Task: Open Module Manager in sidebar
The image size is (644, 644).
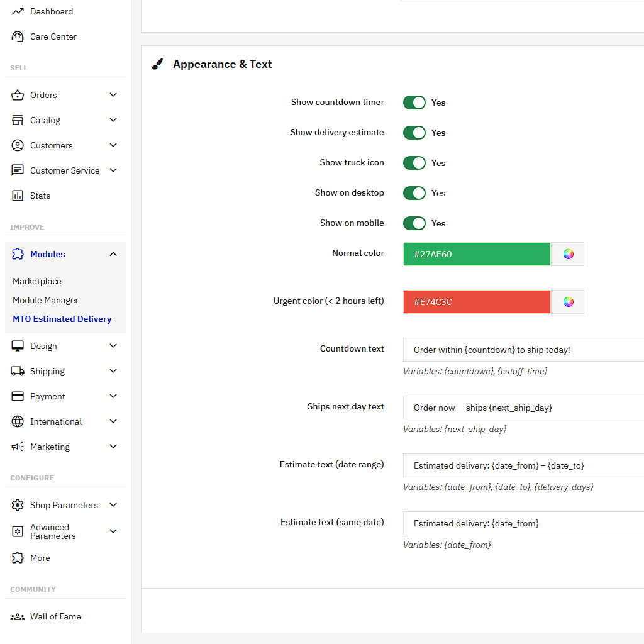Action: coord(45,300)
